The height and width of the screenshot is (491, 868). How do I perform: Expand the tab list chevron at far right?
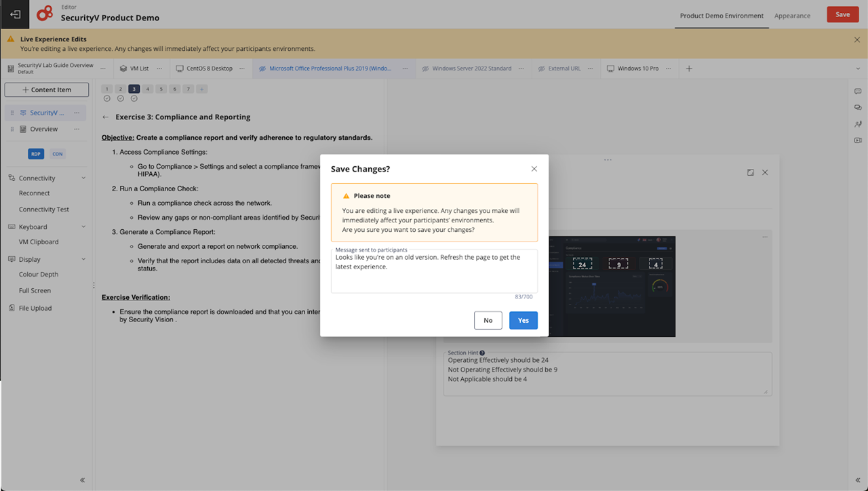(858, 68)
